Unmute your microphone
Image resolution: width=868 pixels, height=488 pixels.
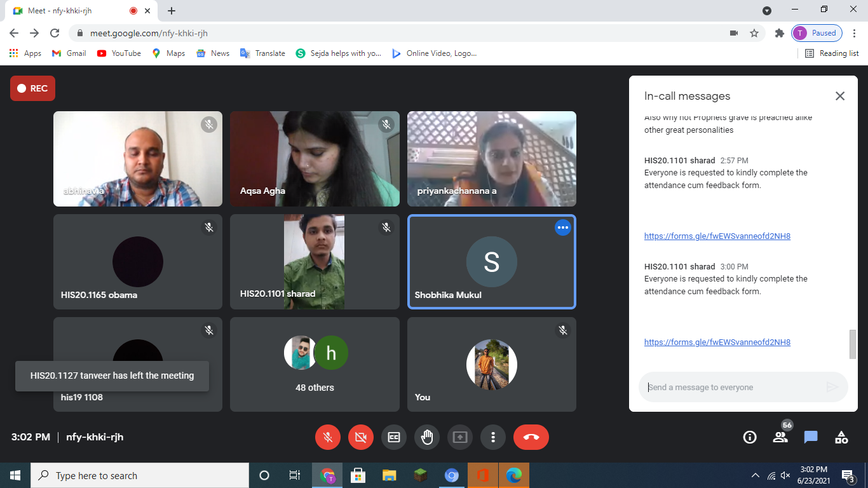pos(328,437)
